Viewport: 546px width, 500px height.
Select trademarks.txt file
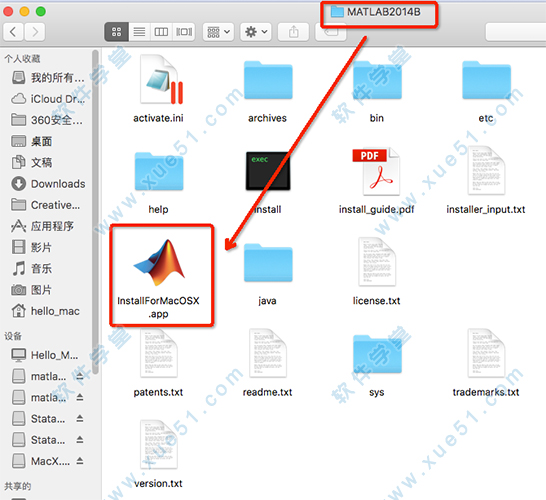[x=486, y=353]
